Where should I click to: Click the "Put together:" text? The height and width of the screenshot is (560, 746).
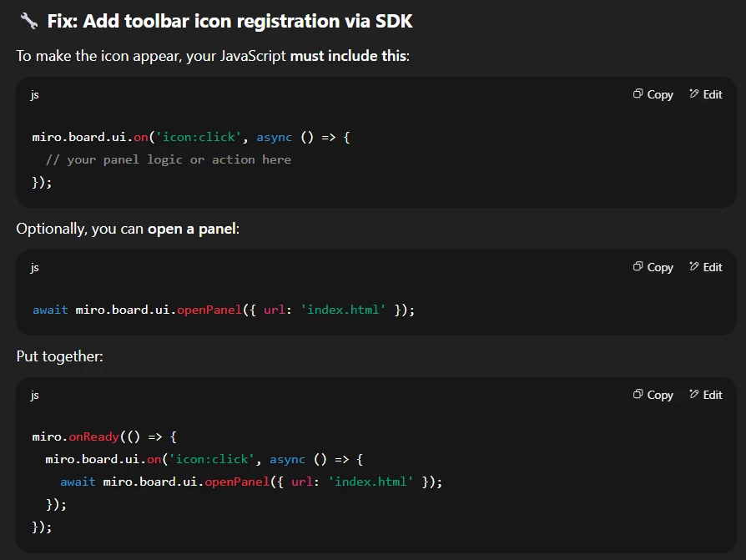(59, 356)
